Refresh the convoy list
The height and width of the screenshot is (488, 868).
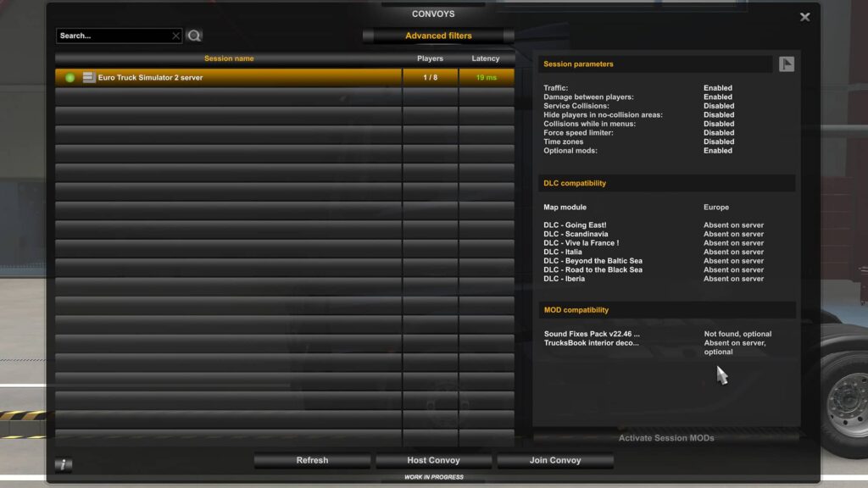click(x=312, y=460)
